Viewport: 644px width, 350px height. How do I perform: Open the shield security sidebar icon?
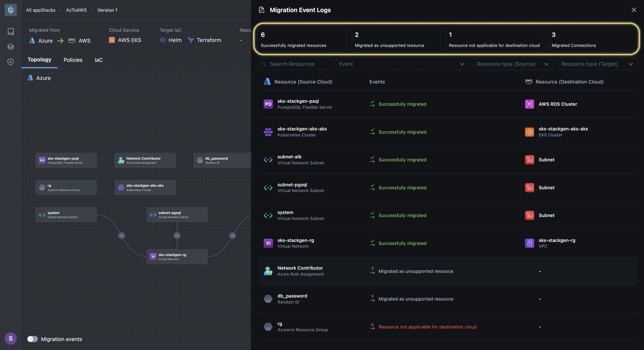[11, 62]
